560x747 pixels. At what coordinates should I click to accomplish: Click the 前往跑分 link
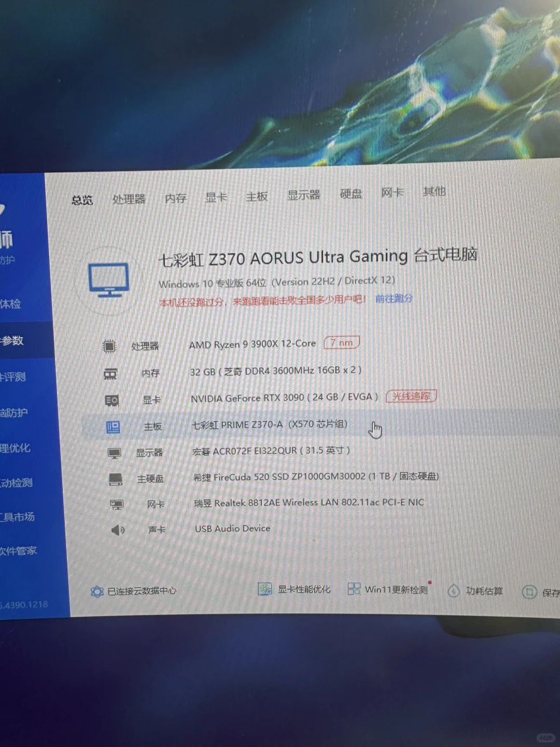tap(393, 299)
